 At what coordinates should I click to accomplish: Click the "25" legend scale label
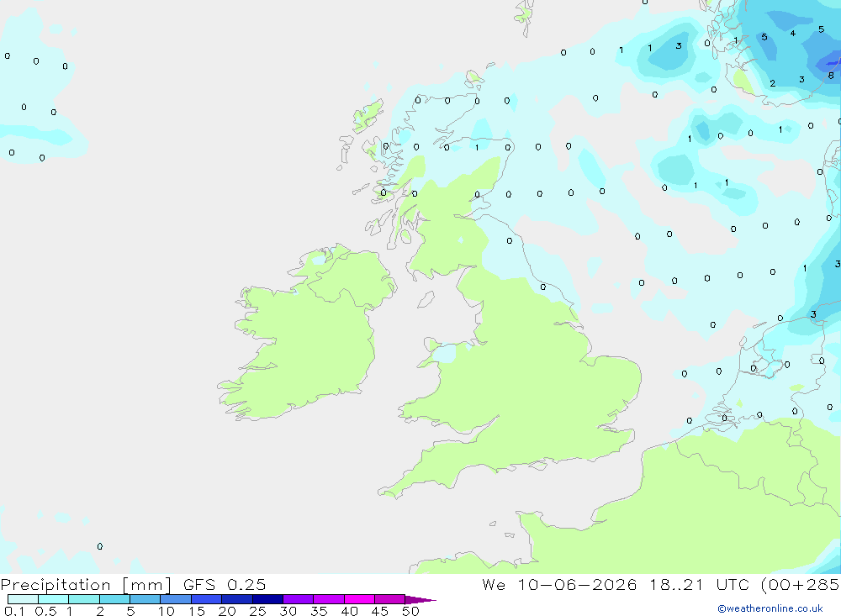pyautogui.click(x=257, y=611)
